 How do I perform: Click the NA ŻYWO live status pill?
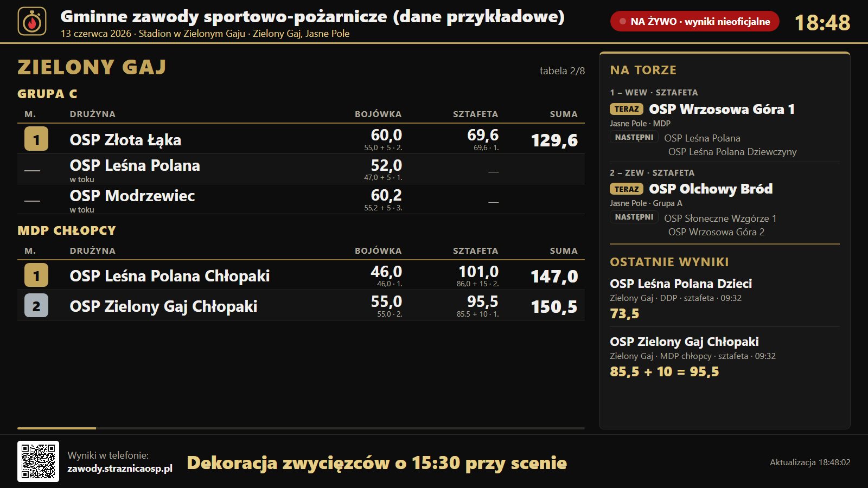click(694, 22)
